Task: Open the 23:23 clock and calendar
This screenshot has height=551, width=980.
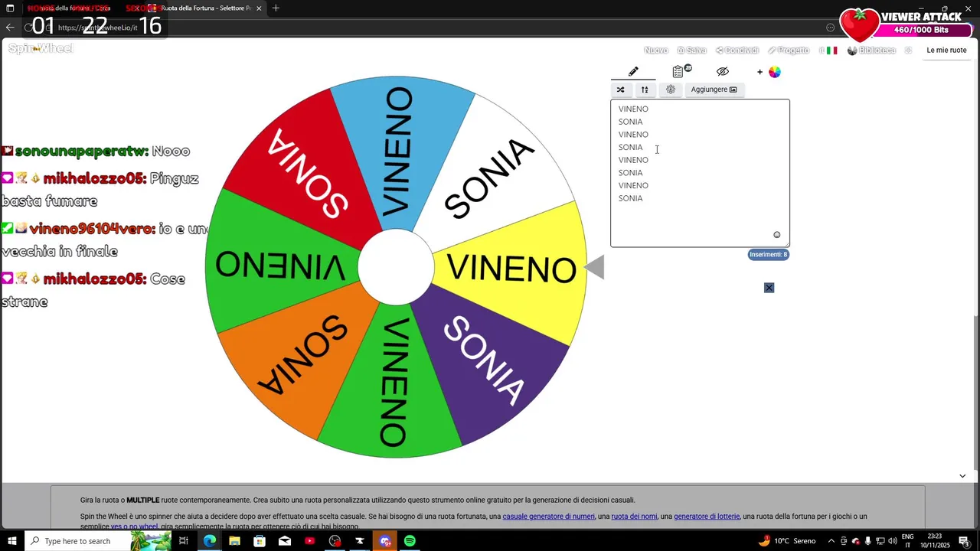Action: tap(935, 541)
